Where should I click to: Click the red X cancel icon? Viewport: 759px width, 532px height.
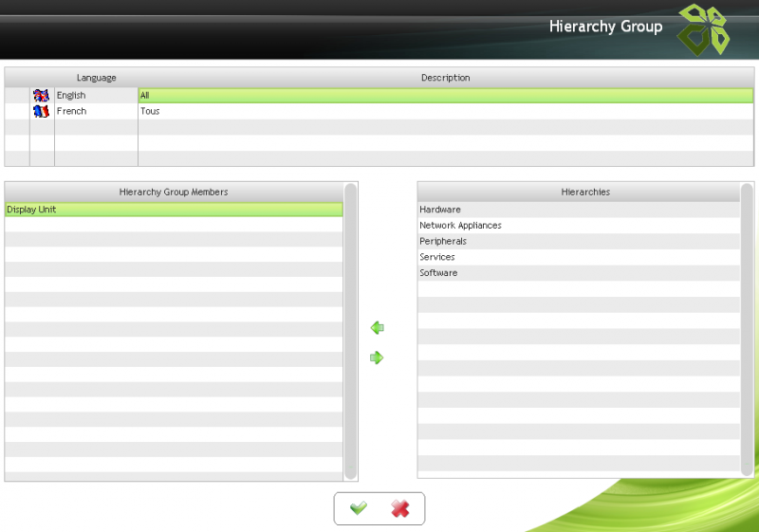click(400, 509)
